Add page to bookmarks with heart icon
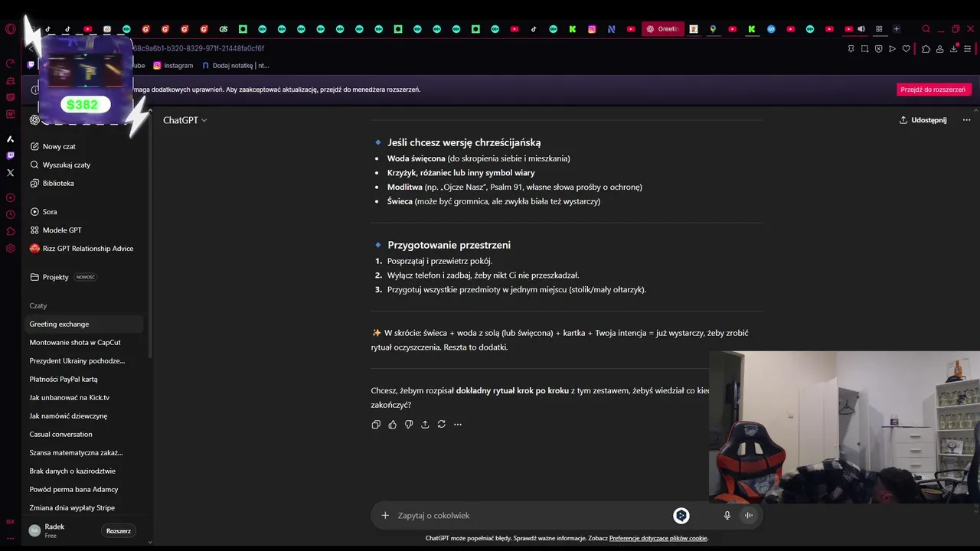Image resolution: width=980 pixels, height=551 pixels. (906, 49)
